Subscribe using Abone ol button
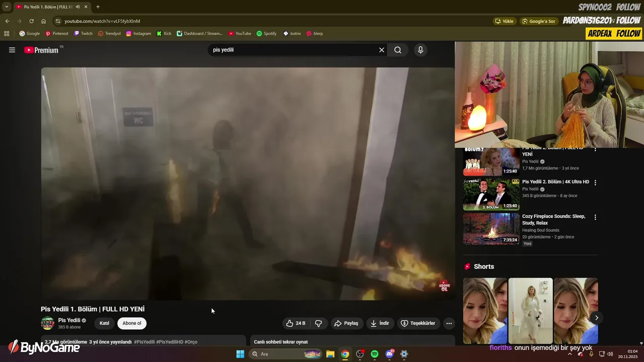Viewport: 644px width, 362px height. point(132,323)
